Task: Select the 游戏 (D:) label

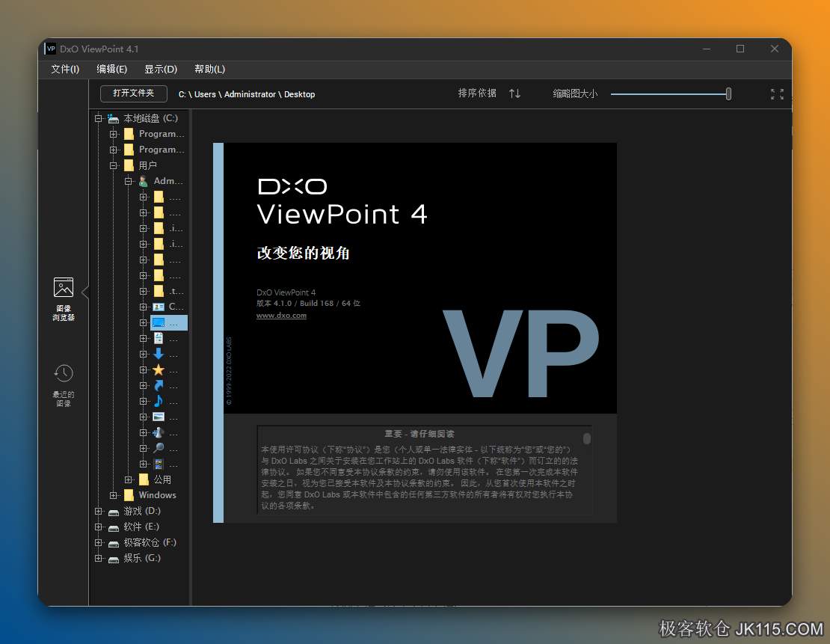Action: tap(142, 511)
